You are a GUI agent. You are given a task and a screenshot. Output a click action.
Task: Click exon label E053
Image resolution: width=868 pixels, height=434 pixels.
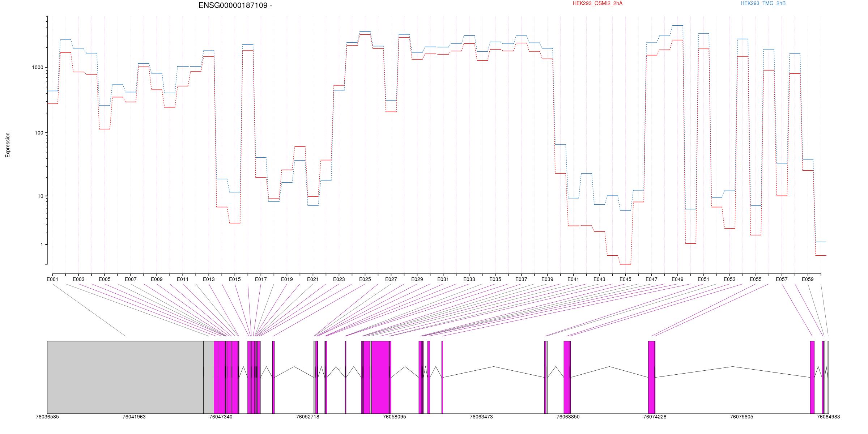tap(729, 279)
